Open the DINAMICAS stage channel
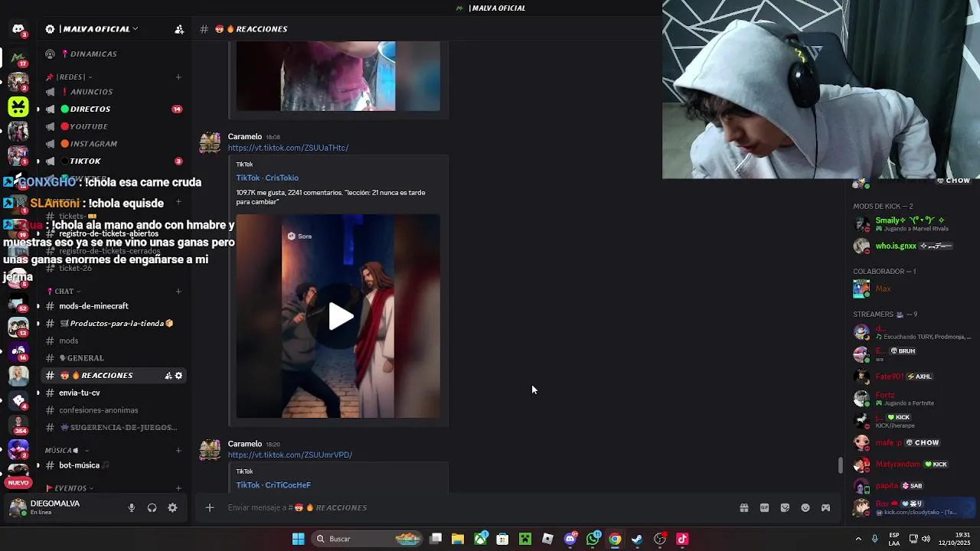980x551 pixels. coord(114,54)
